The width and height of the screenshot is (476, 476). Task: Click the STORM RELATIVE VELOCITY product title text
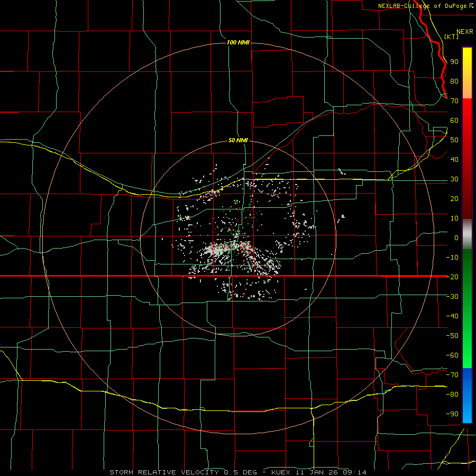tap(164, 472)
